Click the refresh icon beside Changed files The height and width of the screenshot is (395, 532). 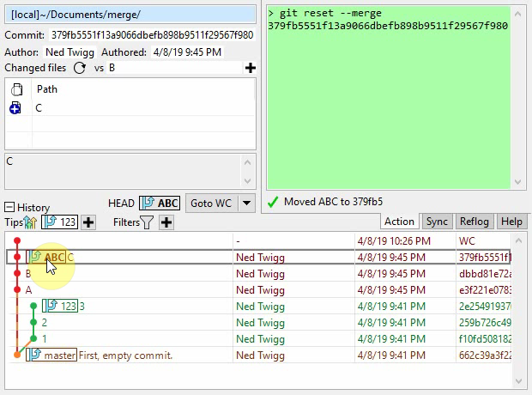pyautogui.click(x=80, y=68)
